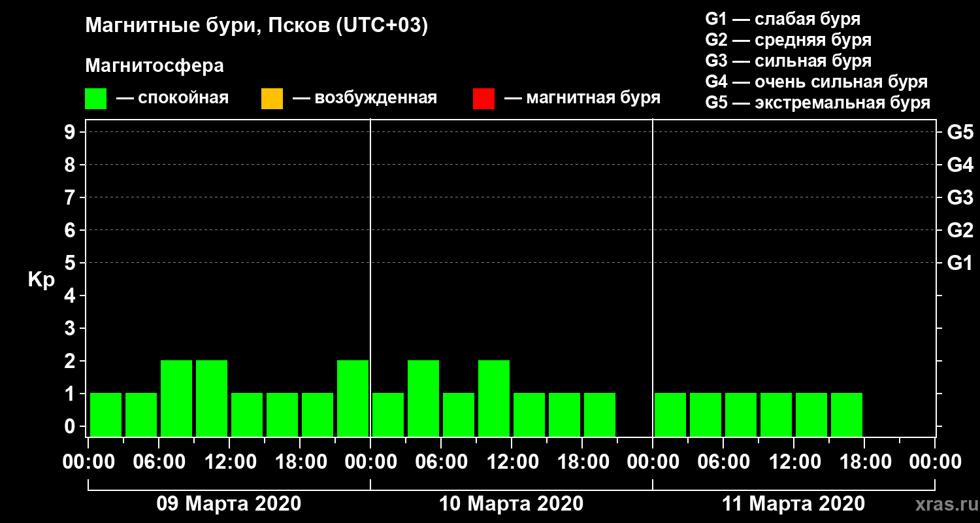Screen dimensions: 980x523
Task: Click the '09 Марта 2020' date label
Action: pyautogui.click(x=229, y=504)
